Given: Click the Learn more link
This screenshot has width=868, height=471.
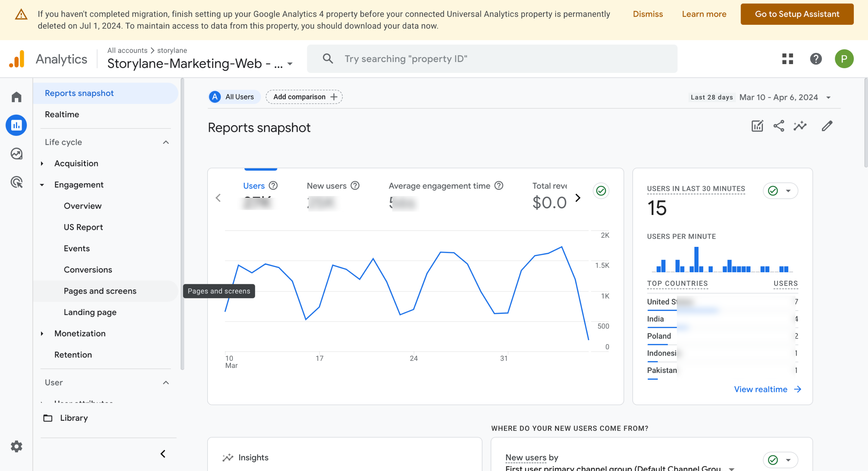Looking at the screenshot, I should 704,14.
